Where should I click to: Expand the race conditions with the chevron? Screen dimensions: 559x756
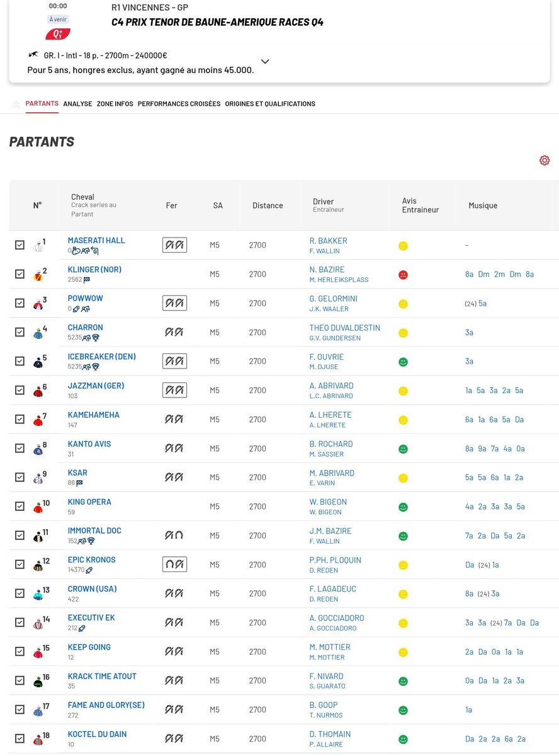coord(265,62)
